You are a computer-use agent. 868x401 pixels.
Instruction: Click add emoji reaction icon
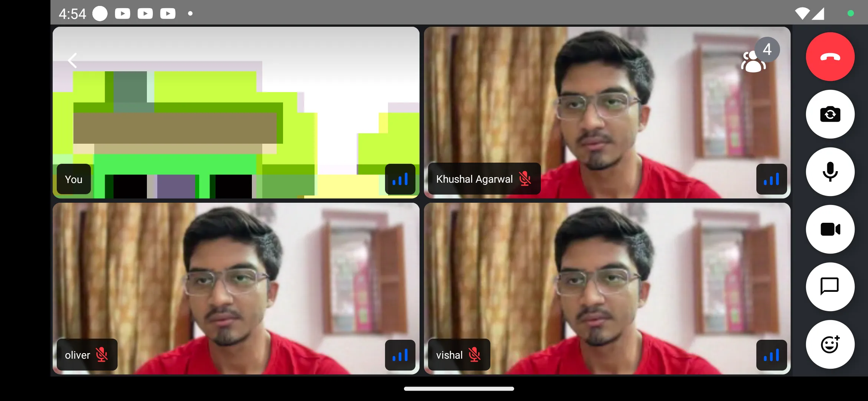pos(829,345)
